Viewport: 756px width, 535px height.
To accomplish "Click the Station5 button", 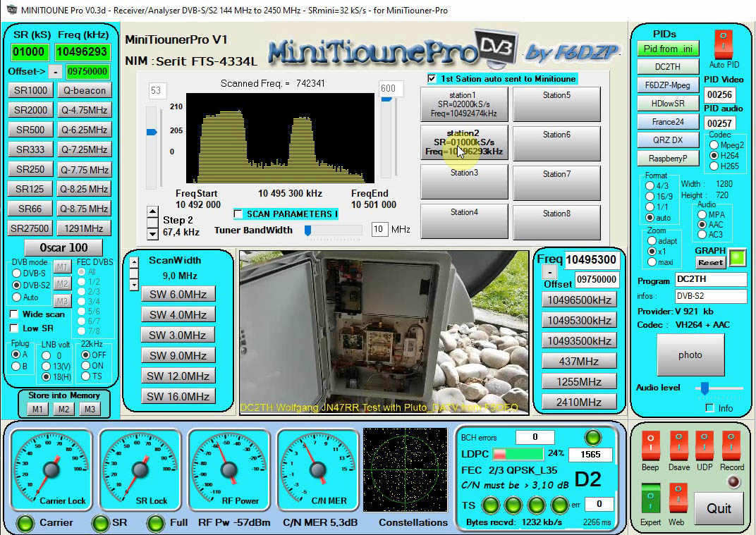I will point(556,104).
